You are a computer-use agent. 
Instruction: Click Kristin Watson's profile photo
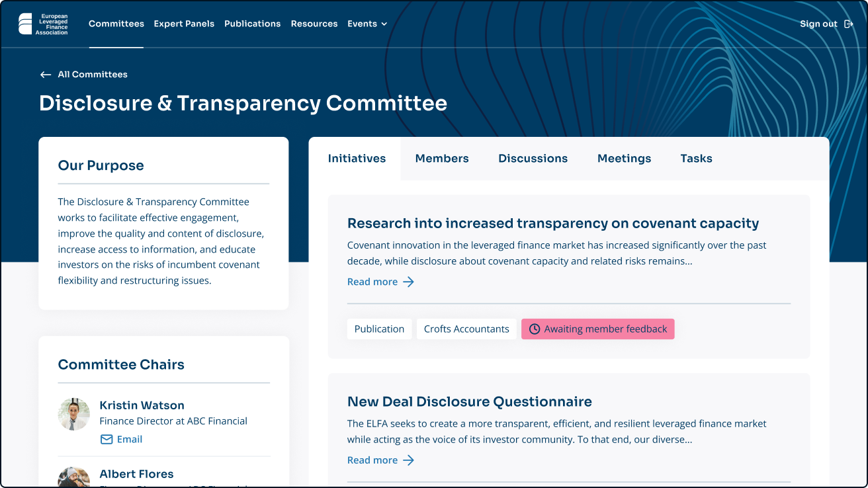tap(73, 414)
